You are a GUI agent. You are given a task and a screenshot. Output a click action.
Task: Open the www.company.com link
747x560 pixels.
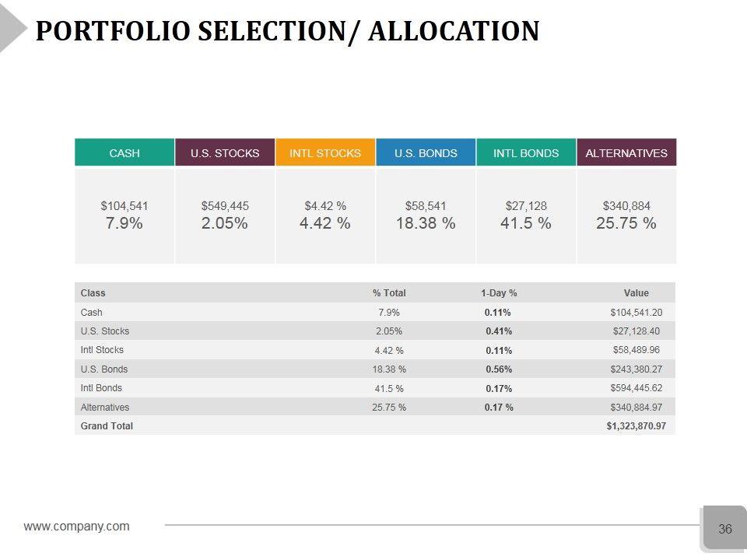[x=77, y=527]
